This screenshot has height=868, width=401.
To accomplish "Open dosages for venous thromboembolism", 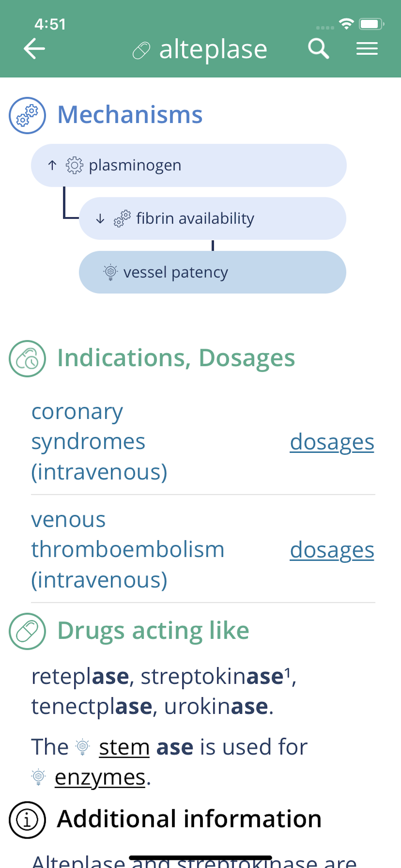I will tap(332, 550).
